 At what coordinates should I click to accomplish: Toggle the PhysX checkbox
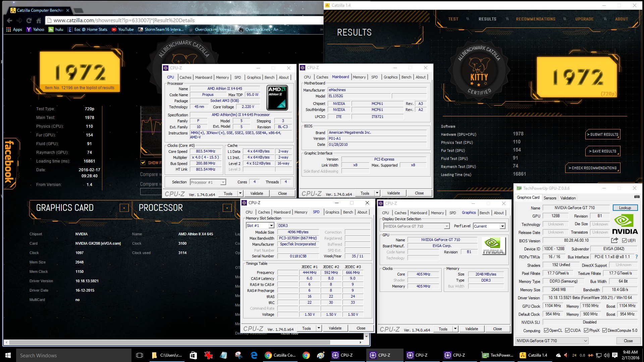tap(586, 330)
